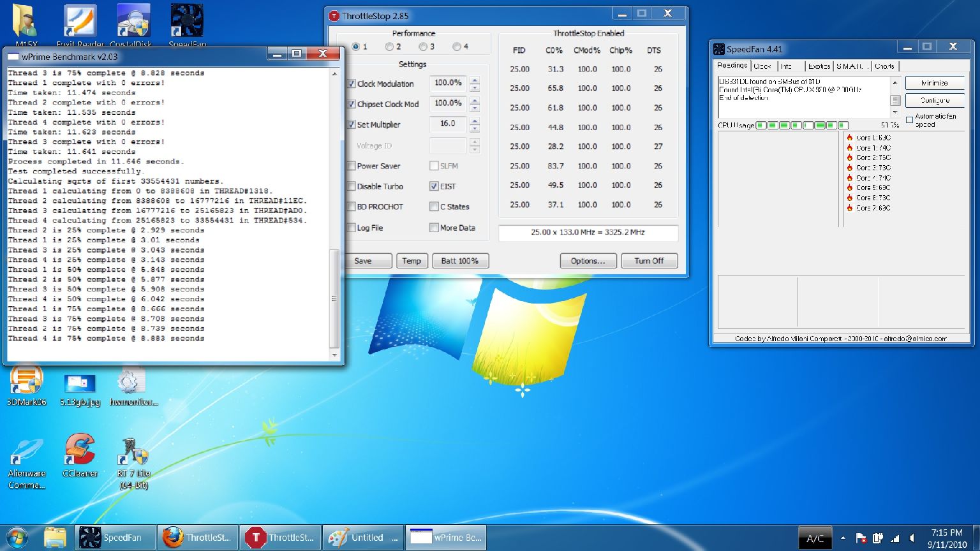Open RT 7 Lite (64-Bit) shortcut

[x=133, y=463]
